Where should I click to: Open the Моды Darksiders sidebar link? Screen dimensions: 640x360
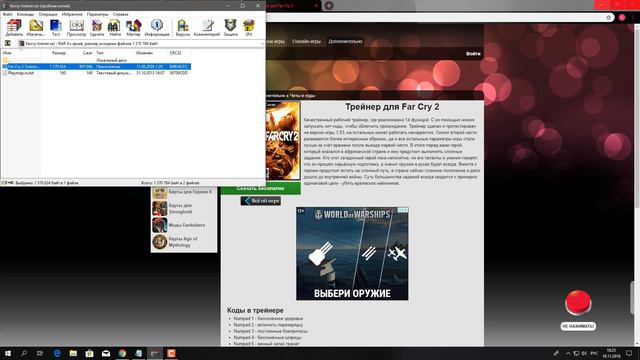[x=184, y=225]
